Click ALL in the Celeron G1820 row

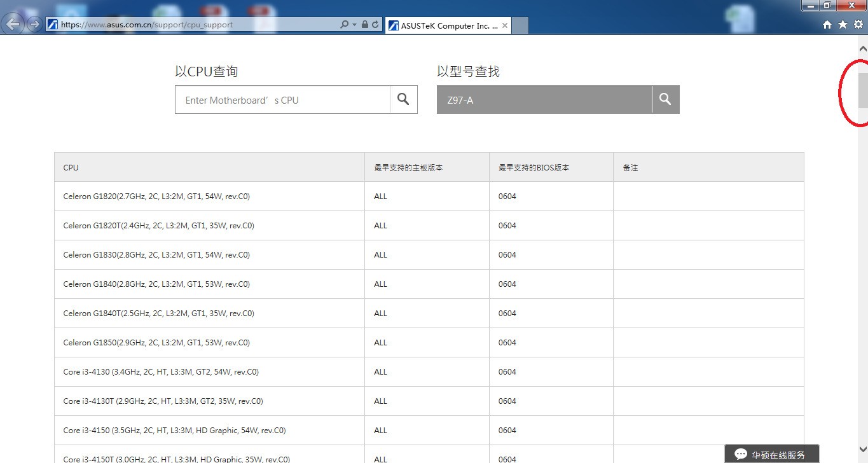380,197
